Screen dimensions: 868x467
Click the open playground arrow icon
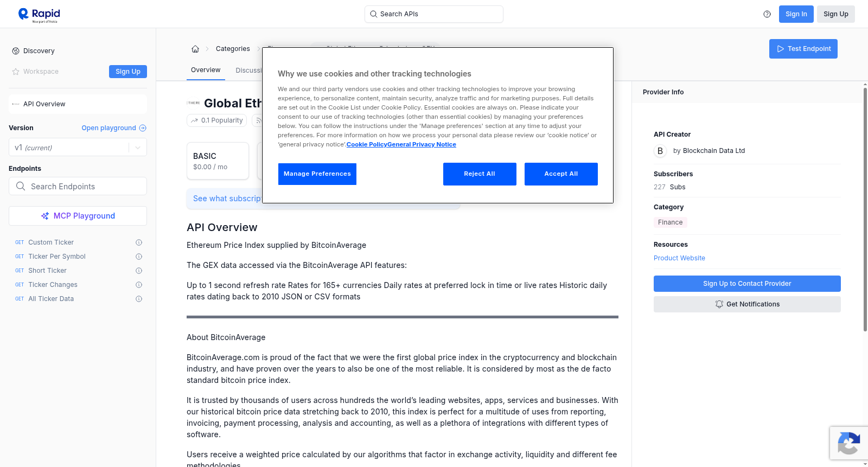(x=143, y=128)
